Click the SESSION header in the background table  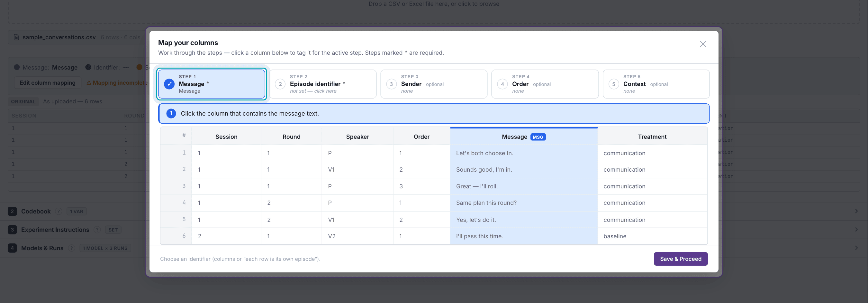coord(24,116)
